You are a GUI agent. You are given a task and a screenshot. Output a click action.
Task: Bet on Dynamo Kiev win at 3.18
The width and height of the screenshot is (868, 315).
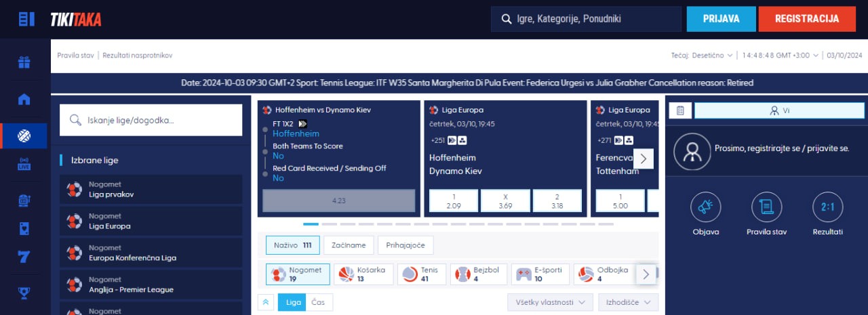557,201
